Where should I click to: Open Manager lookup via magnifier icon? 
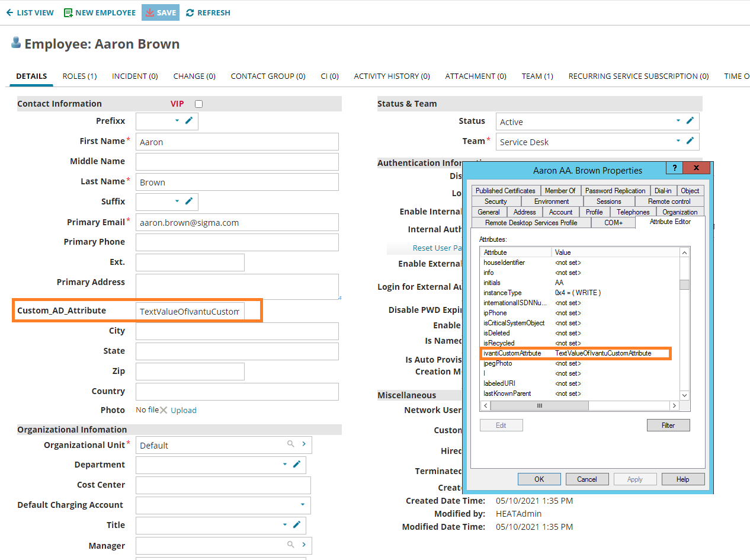pos(290,545)
